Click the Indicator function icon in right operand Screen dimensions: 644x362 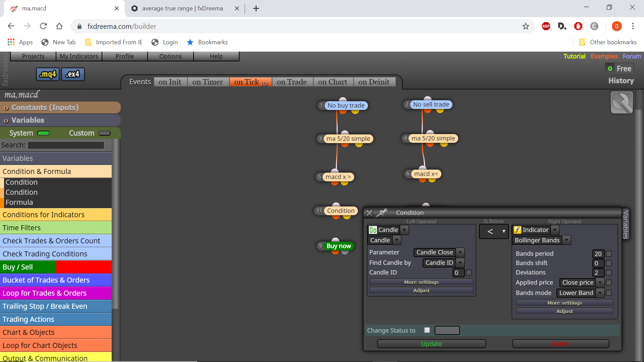(517, 230)
